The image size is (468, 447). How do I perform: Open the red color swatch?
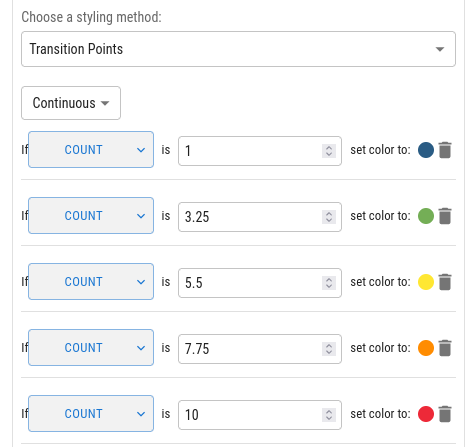[x=426, y=414]
